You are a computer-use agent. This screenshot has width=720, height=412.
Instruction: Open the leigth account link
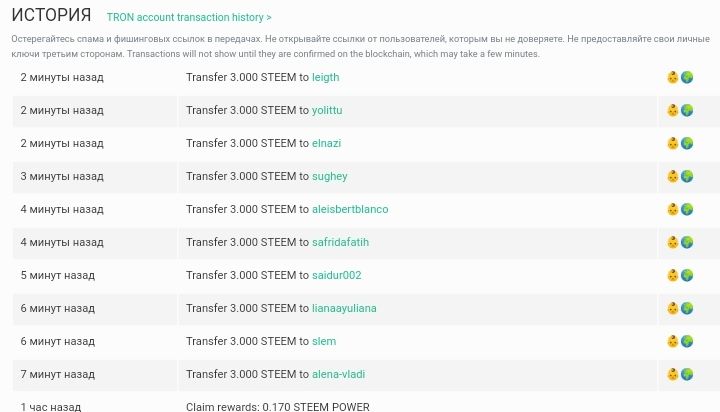(x=326, y=77)
